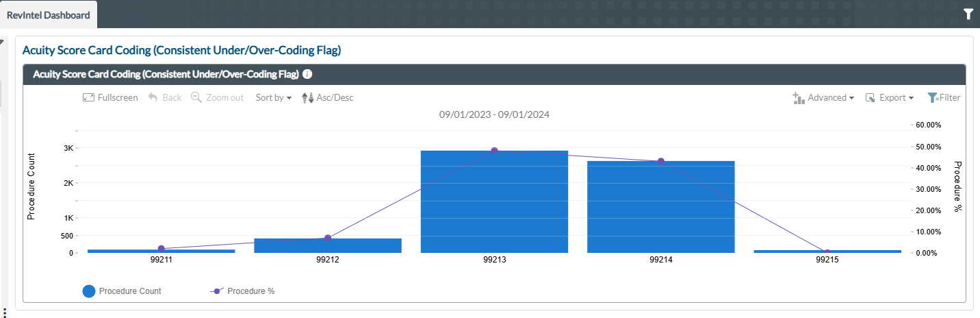The image size is (980, 318).
Task: Open the Advanced dropdown menu
Action: point(823,98)
